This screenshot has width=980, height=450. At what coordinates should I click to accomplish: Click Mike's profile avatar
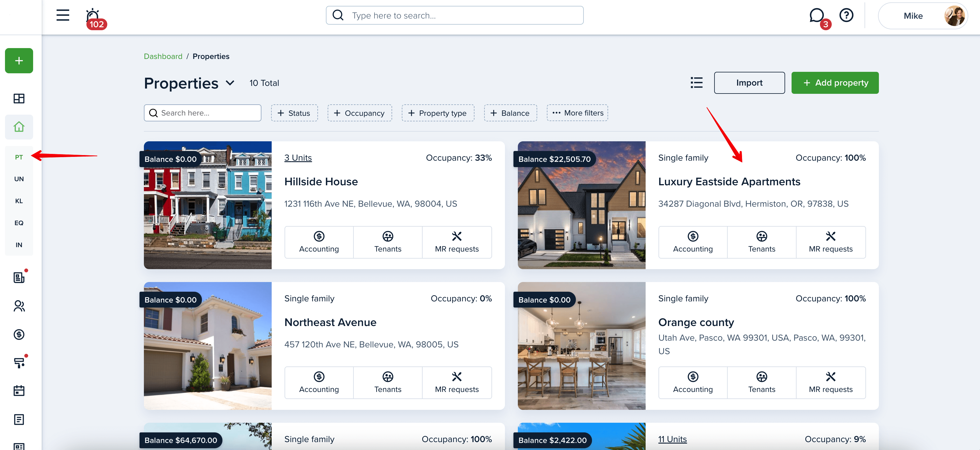click(x=954, y=16)
